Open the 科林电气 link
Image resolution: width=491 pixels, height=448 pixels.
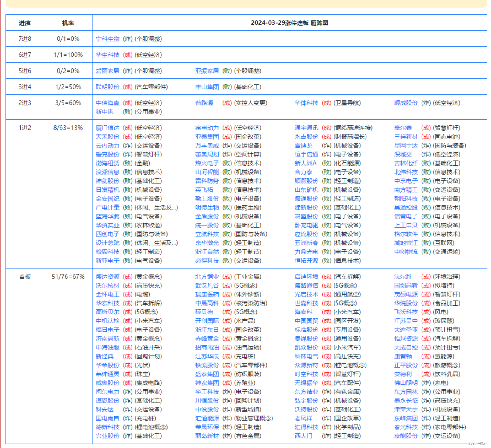click(306, 356)
